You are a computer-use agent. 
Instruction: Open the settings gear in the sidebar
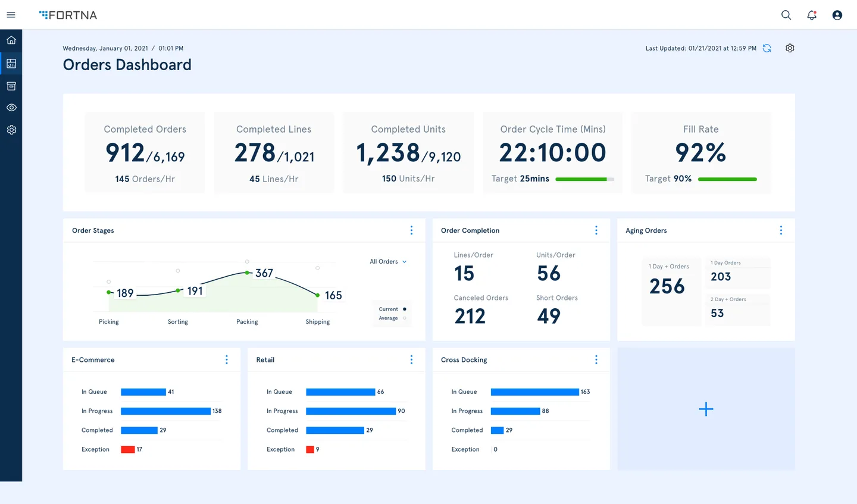[x=11, y=130]
